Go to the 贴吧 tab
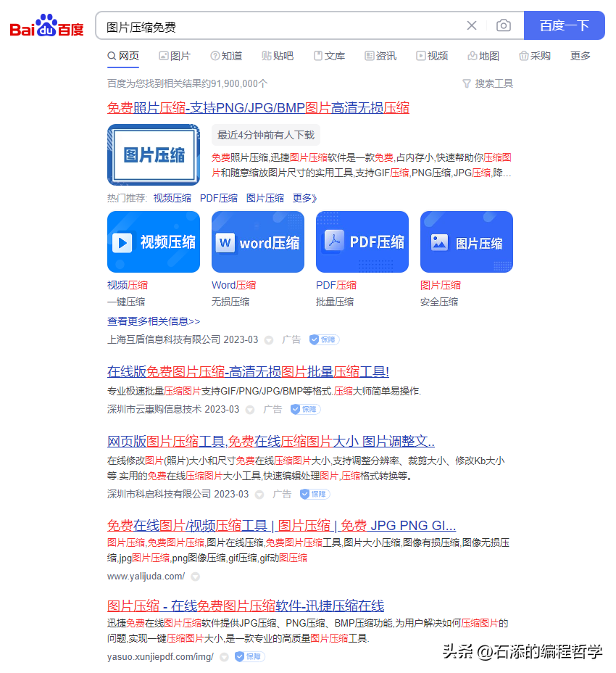Image resolution: width=616 pixels, height=673 pixels. 278,57
